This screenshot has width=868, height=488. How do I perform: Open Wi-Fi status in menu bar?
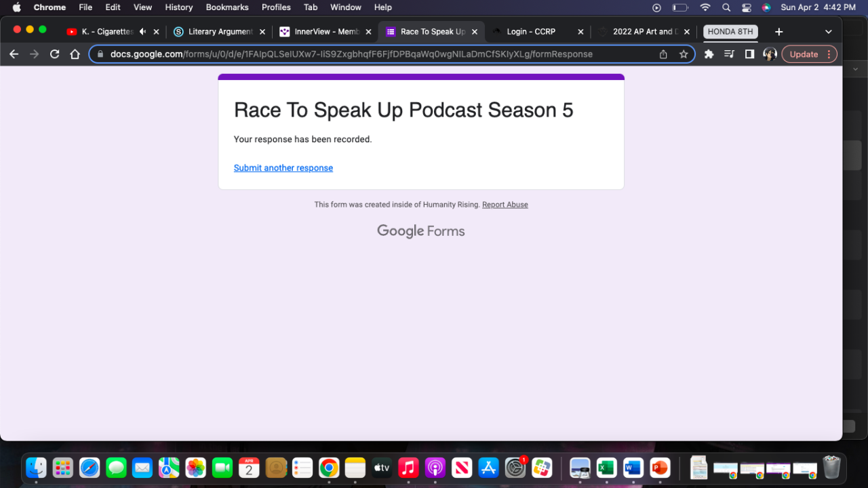coord(705,7)
